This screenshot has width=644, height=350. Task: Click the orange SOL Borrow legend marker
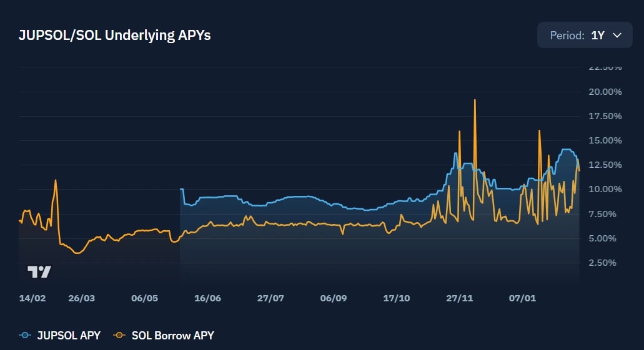119,335
